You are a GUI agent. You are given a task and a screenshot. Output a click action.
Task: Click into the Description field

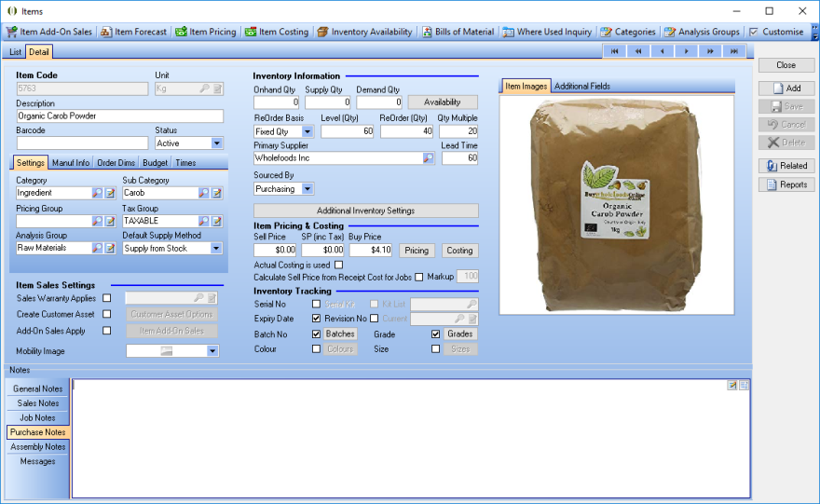(120, 116)
